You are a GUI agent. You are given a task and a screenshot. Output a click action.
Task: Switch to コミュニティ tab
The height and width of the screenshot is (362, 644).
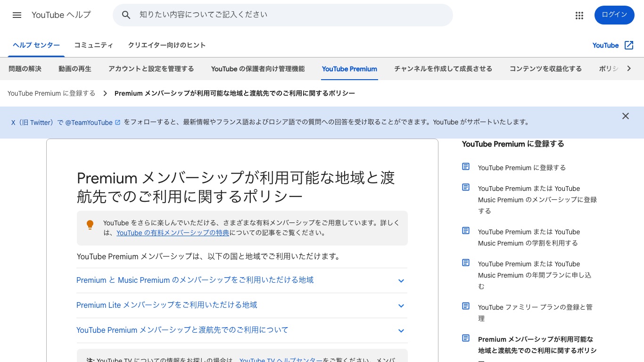(x=94, y=45)
